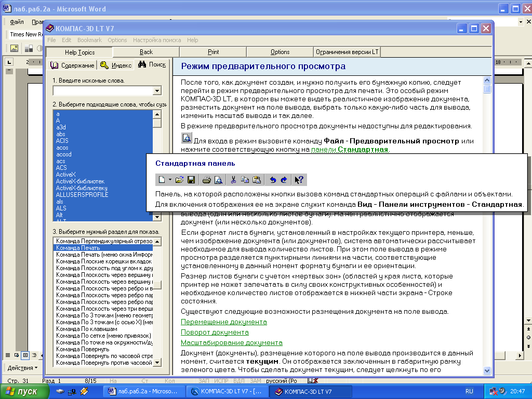Open the dropdown arrow next to the New document icon

(170, 180)
